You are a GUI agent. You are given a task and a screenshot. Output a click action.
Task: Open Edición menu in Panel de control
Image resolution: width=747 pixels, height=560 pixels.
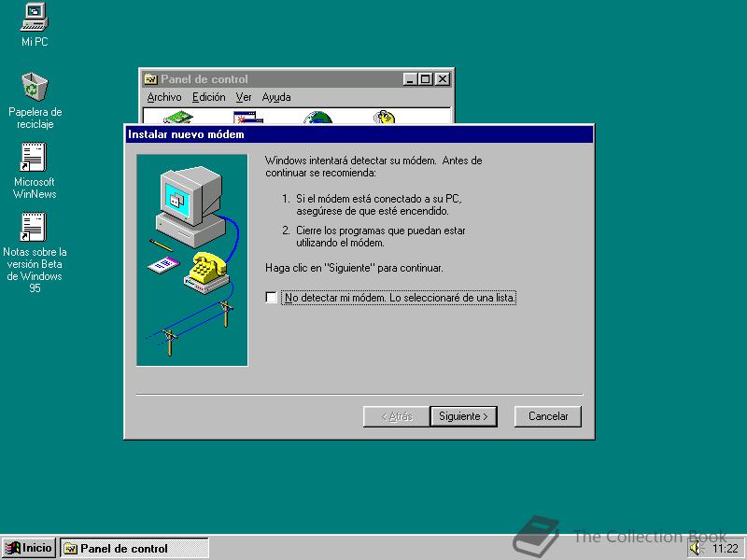[208, 97]
